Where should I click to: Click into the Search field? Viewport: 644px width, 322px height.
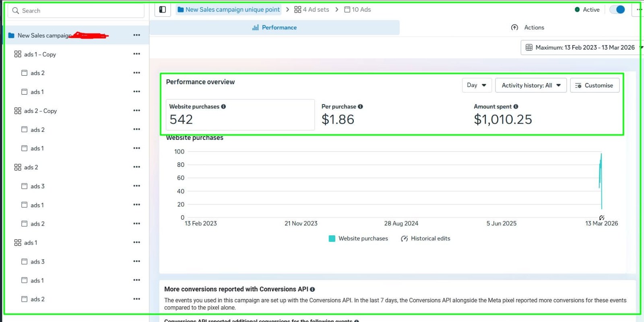point(76,11)
